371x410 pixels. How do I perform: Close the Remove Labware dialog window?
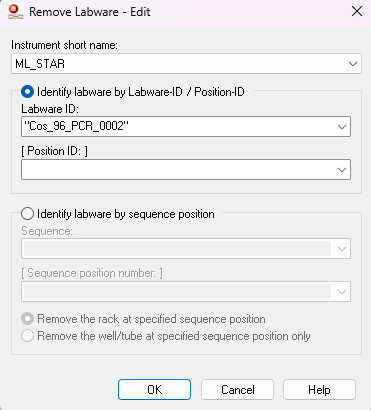tap(357, 12)
